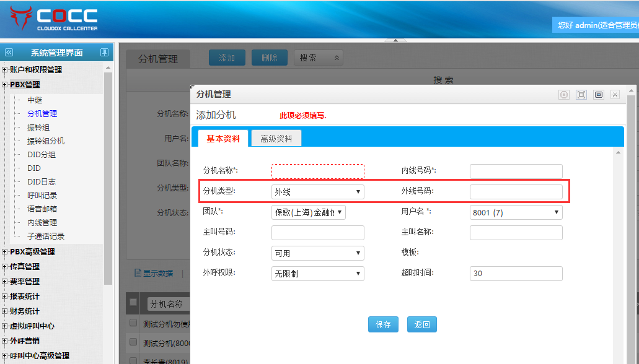Click the dialog's fullscreen expand icon
This screenshot has width=639, height=364.
581,95
